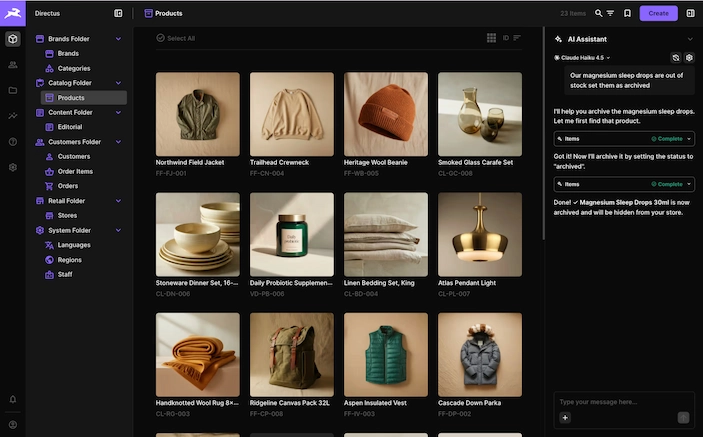Expand the first Items tool call
The width and height of the screenshot is (703, 437).
(624, 139)
